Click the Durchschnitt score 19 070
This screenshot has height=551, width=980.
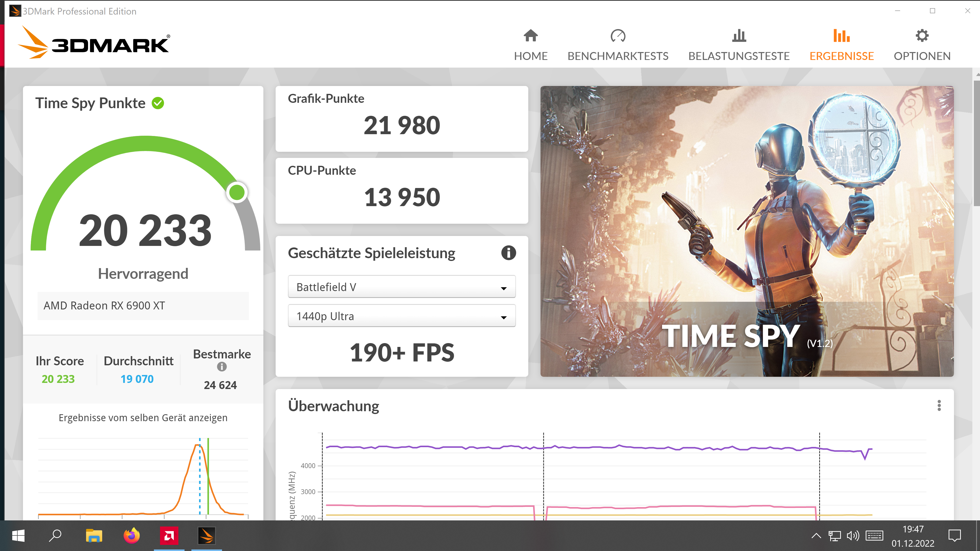coord(137,379)
